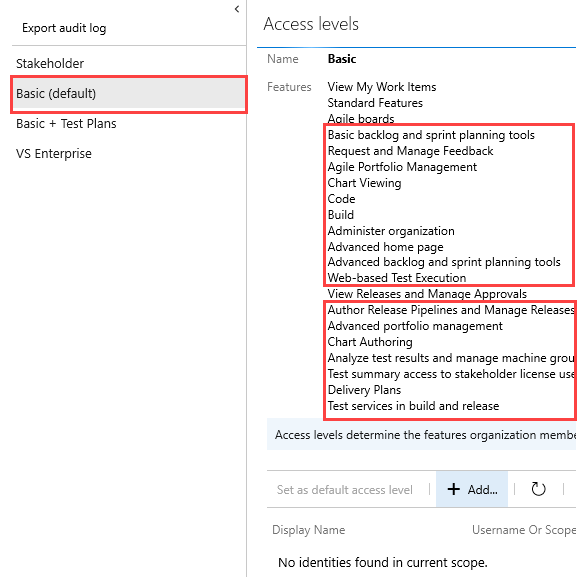Open Export audit log option
The height and width of the screenshot is (577, 579).
point(64,28)
